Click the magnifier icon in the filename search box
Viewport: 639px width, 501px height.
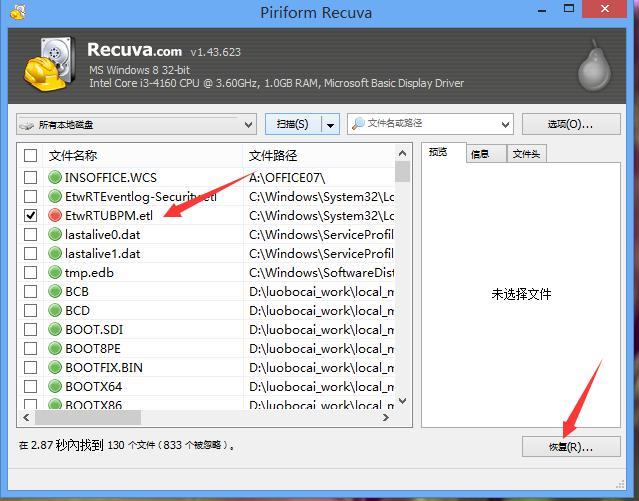click(x=357, y=124)
